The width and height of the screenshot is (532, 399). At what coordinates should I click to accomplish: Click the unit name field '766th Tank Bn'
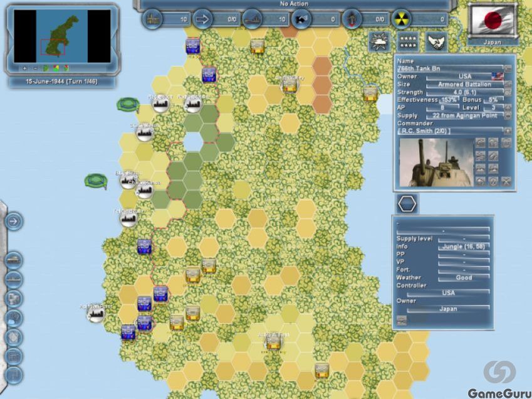[x=450, y=68]
